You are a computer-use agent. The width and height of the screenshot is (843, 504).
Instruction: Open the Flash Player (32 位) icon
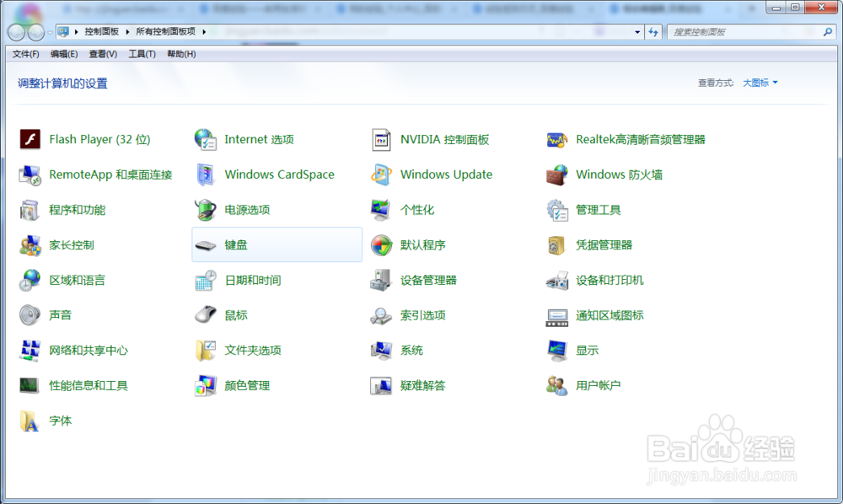[30, 139]
